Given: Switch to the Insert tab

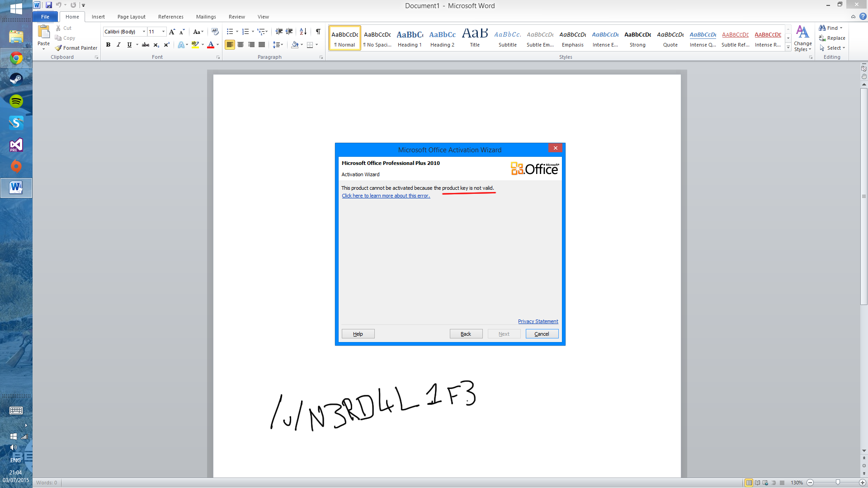Looking at the screenshot, I should [x=98, y=17].
